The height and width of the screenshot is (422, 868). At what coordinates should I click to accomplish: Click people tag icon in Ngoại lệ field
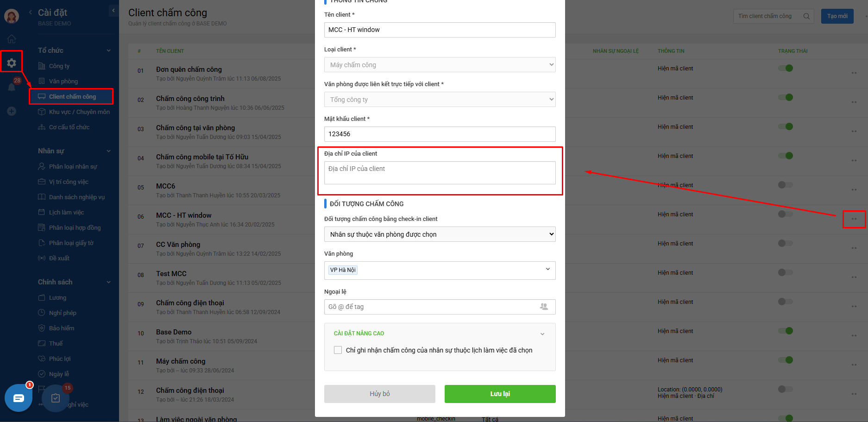[544, 307]
